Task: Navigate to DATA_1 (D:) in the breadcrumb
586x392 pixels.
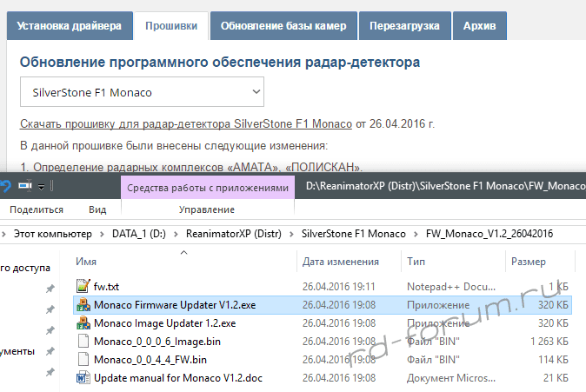Action: tap(139, 234)
